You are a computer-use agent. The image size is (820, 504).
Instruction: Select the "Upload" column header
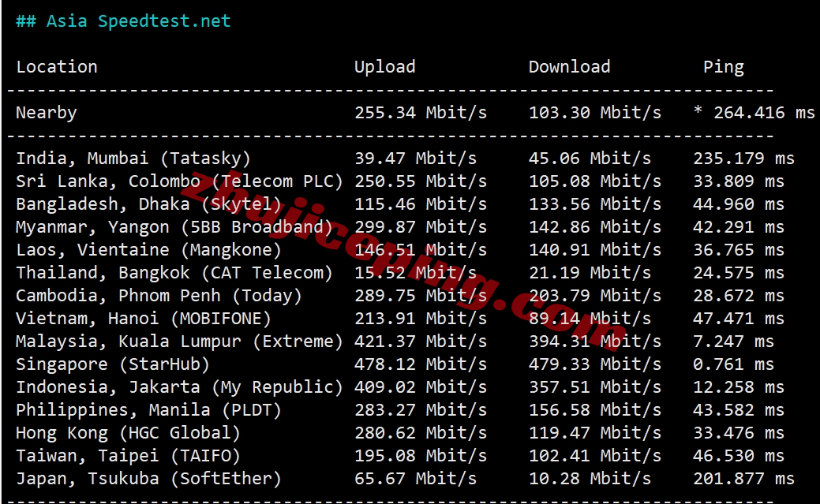(385, 67)
